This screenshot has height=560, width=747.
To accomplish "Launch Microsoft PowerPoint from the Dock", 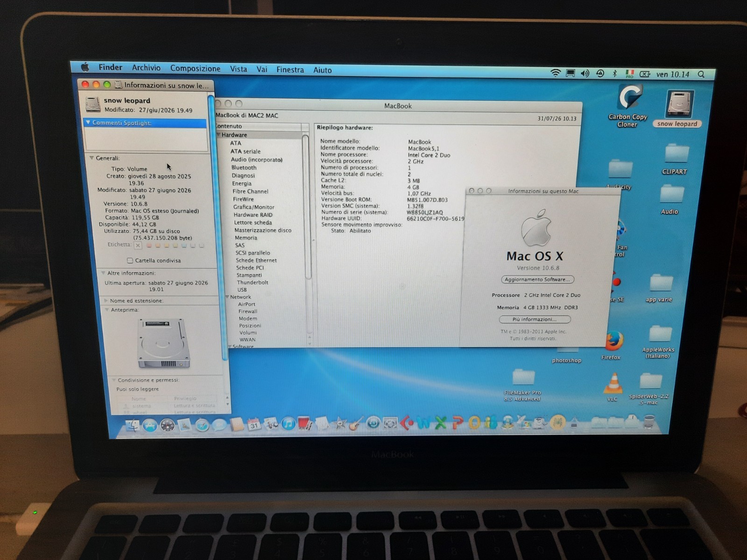I will pyautogui.click(x=458, y=423).
